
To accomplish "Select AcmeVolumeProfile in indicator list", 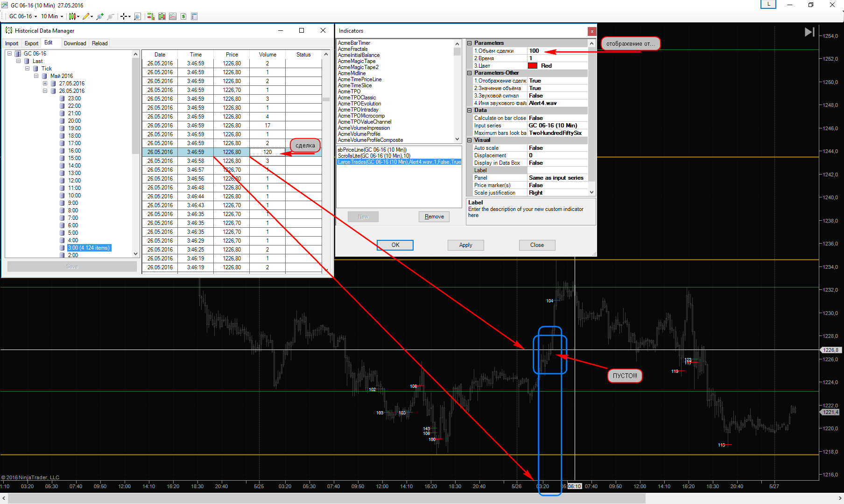I will [359, 134].
